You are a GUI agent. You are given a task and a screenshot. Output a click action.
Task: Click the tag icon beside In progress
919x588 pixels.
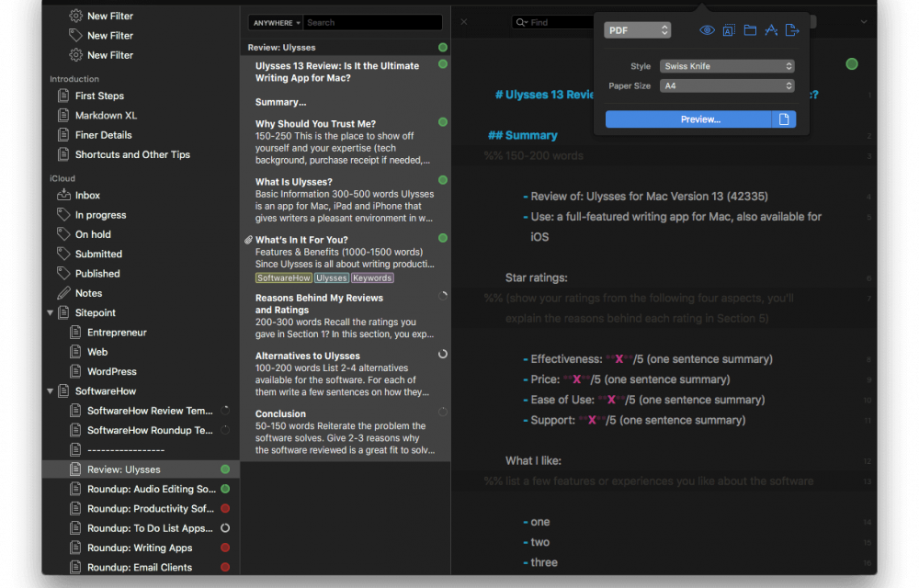click(x=63, y=215)
